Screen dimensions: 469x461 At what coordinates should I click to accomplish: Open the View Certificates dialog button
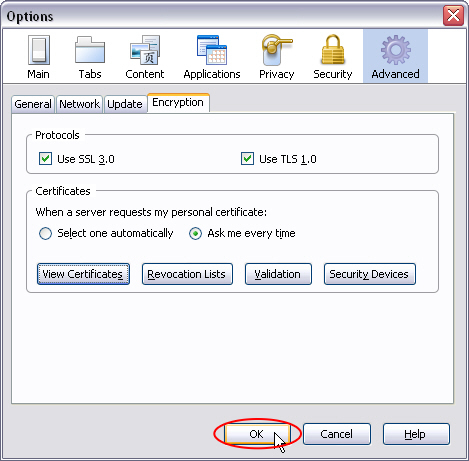83,274
